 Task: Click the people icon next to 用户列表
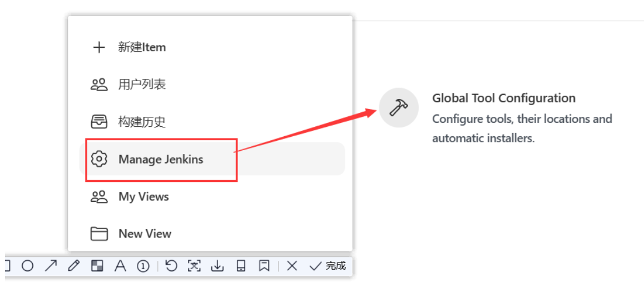point(99,85)
